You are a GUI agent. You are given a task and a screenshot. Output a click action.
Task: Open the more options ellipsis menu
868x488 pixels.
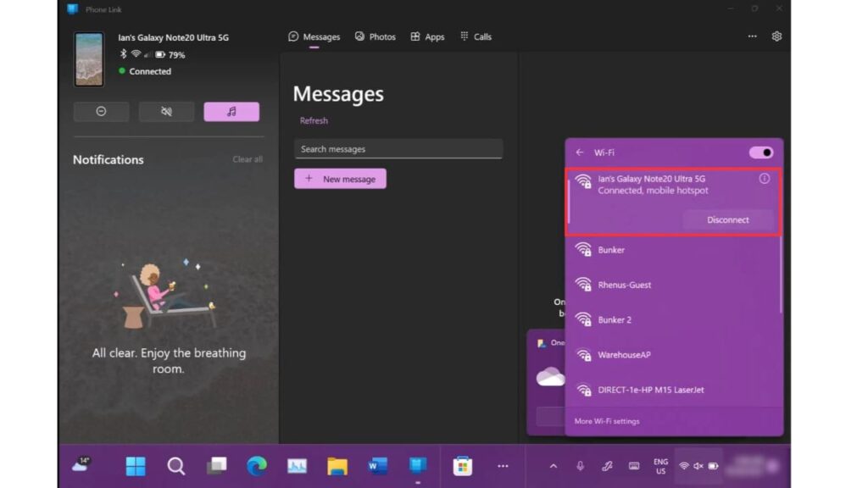pyautogui.click(x=753, y=36)
